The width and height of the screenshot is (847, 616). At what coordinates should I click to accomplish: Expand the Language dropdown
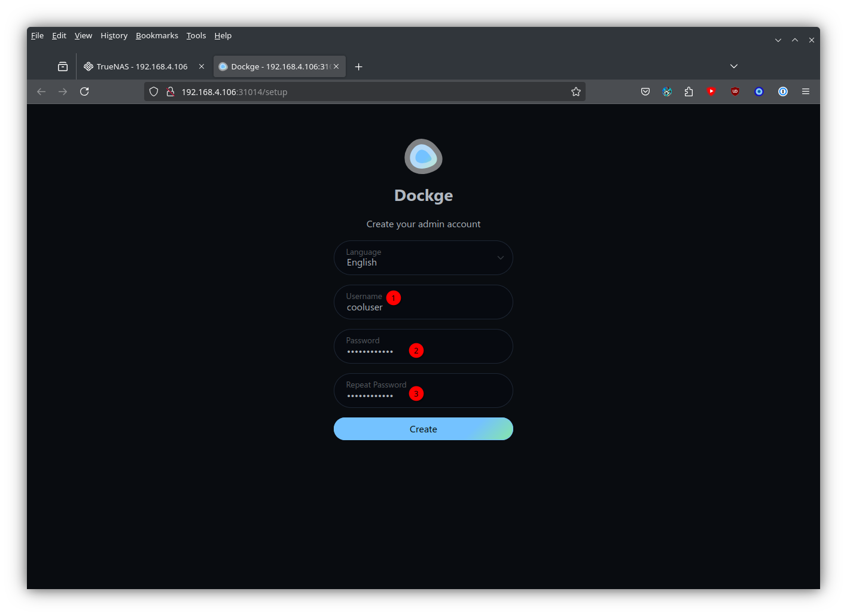coord(423,258)
